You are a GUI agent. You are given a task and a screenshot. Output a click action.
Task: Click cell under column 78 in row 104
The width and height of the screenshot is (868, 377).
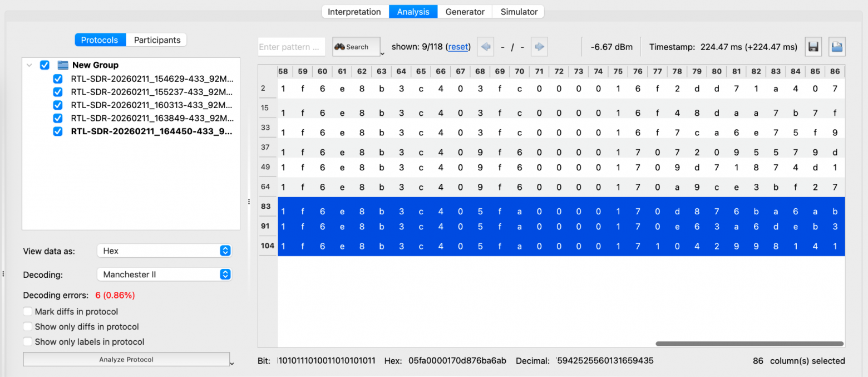click(677, 246)
